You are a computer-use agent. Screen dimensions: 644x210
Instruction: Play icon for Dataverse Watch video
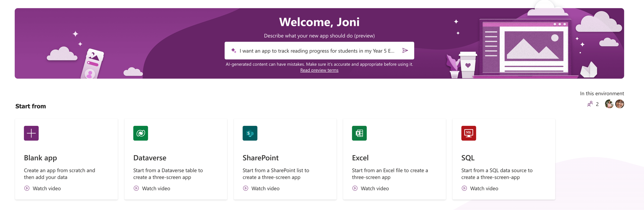[136, 188]
